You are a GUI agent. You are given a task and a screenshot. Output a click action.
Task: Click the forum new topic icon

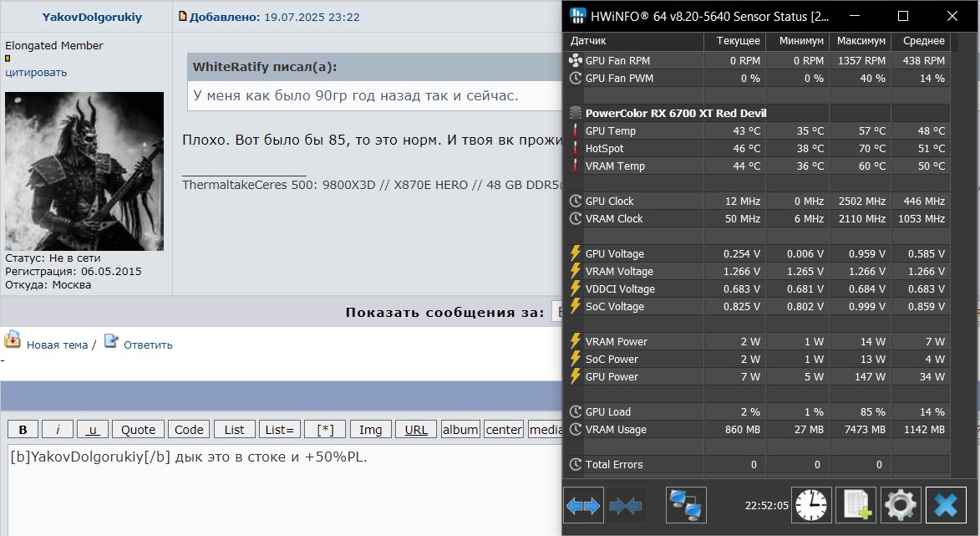point(13,339)
